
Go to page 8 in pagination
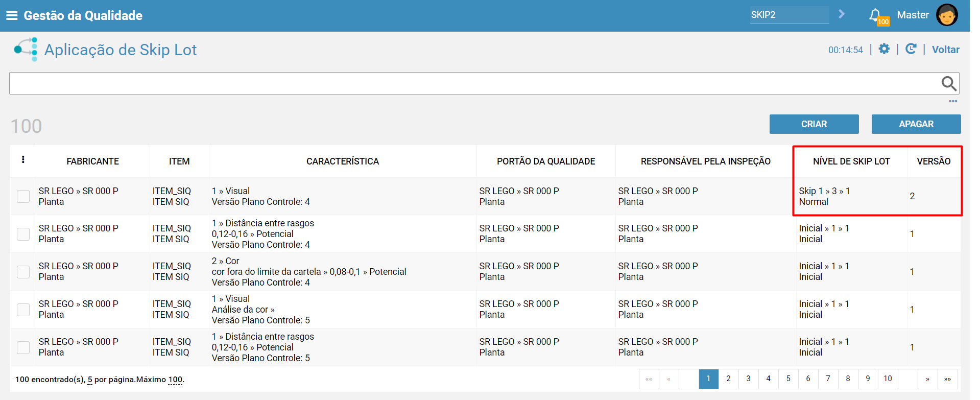point(848,379)
